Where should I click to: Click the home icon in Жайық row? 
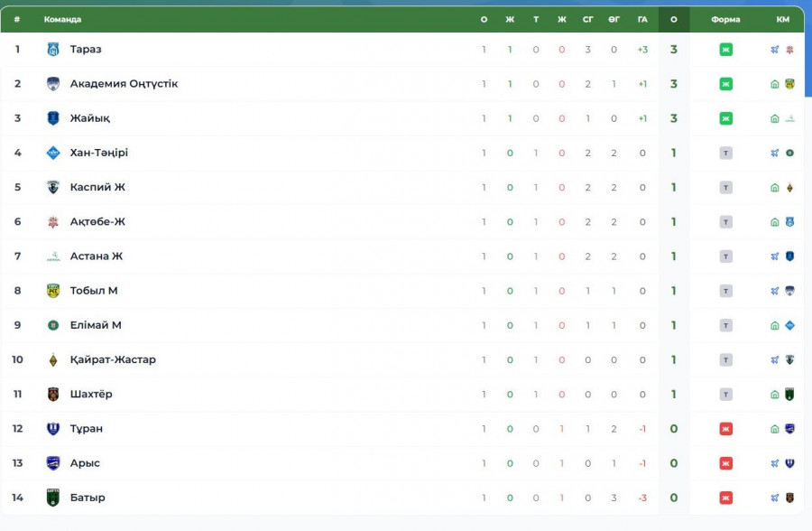click(775, 118)
